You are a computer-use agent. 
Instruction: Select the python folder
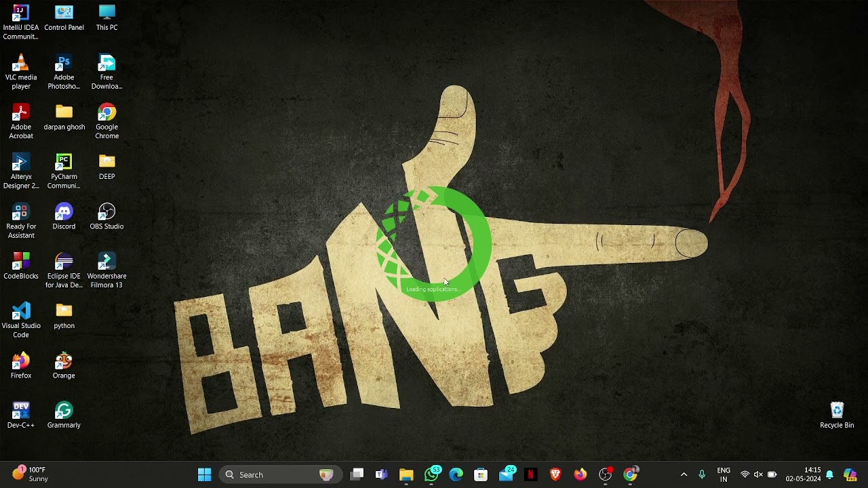(64, 316)
